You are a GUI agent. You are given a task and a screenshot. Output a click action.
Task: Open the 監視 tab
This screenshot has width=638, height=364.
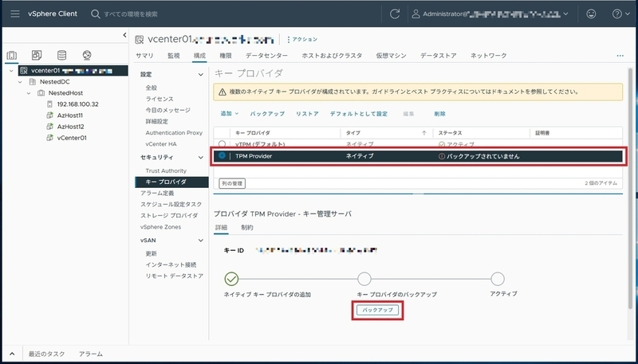pyautogui.click(x=173, y=56)
